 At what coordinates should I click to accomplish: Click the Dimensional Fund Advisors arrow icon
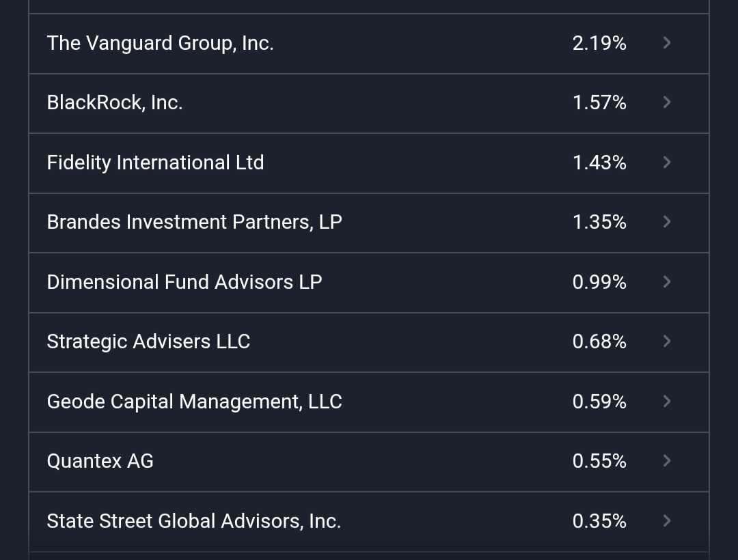click(x=667, y=282)
